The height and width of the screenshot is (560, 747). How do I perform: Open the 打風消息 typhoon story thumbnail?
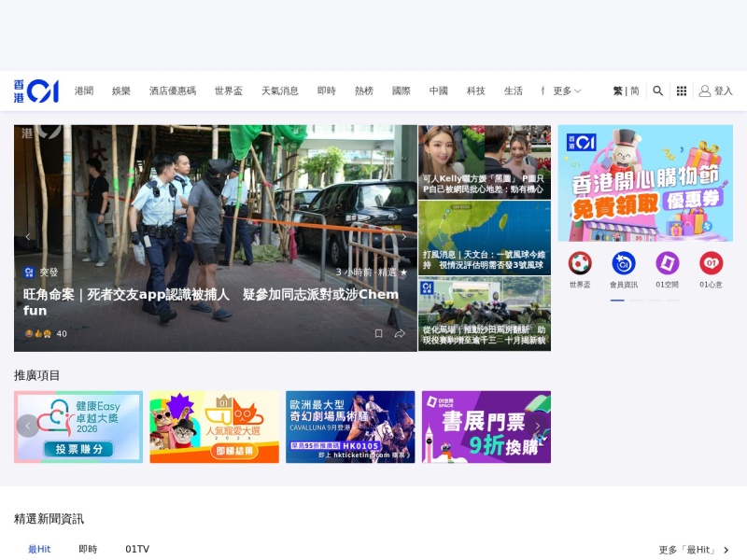[485, 238]
